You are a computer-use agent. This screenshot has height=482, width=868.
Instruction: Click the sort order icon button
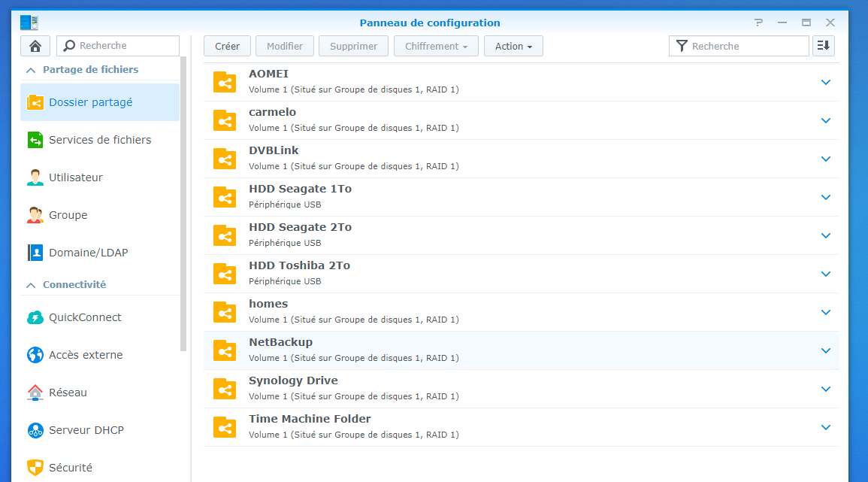coord(823,46)
